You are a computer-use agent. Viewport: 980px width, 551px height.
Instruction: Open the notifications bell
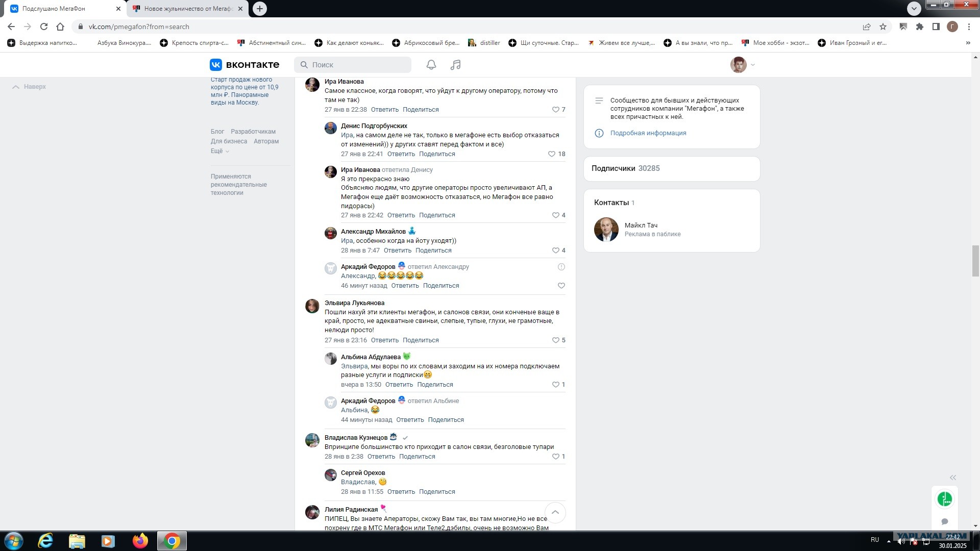[x=431, y=65]
